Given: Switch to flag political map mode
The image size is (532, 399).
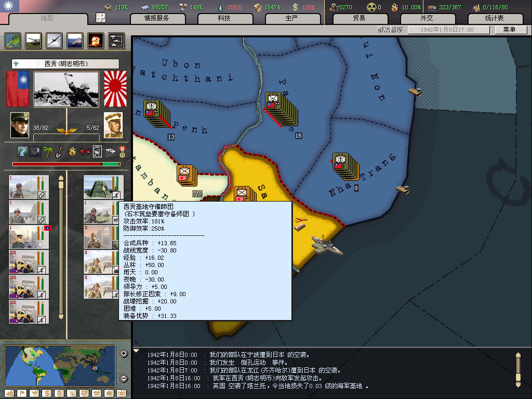Looking at the screenshot, I should (22, 393).
